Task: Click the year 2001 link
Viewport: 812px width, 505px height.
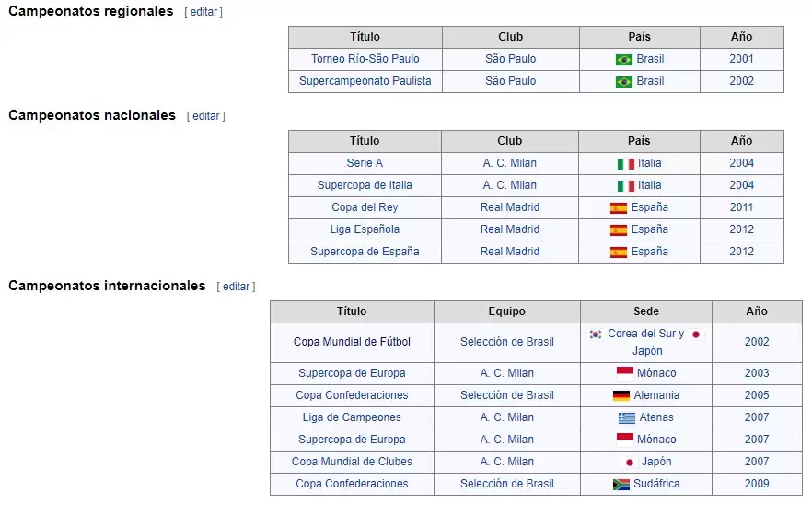Action: point(741,59)
